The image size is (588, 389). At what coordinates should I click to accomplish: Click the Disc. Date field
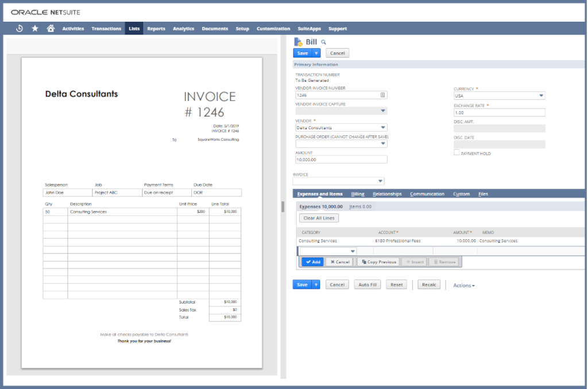click(499, 144)
